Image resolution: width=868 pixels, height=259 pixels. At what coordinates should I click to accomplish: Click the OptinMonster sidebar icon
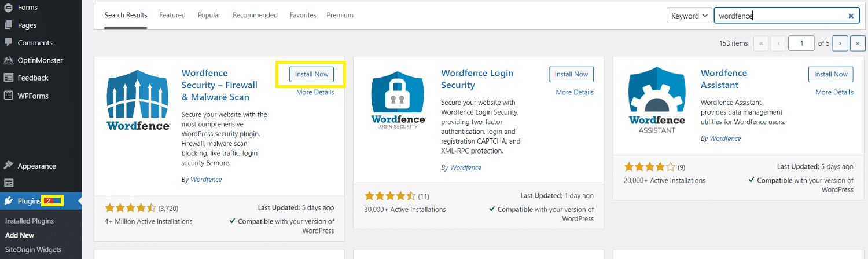[x=9, y=60]
